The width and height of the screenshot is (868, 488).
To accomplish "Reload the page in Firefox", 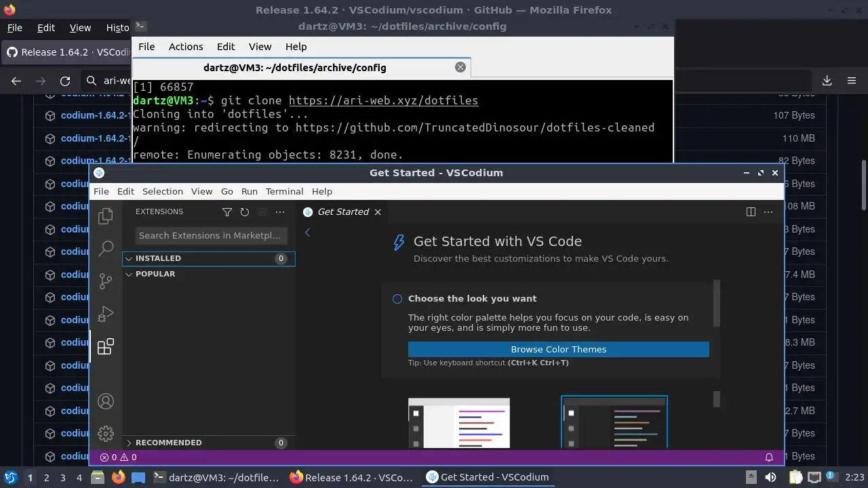I will 65,81.
